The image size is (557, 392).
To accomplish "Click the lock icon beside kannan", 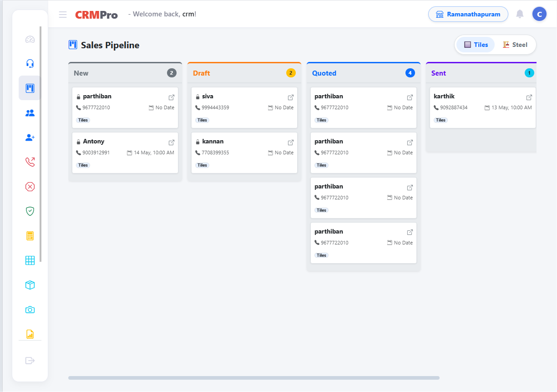I will point(197,142).
